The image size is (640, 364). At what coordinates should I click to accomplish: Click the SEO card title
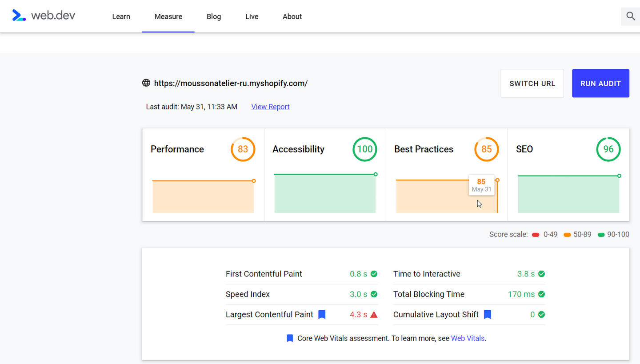(524, 149)
